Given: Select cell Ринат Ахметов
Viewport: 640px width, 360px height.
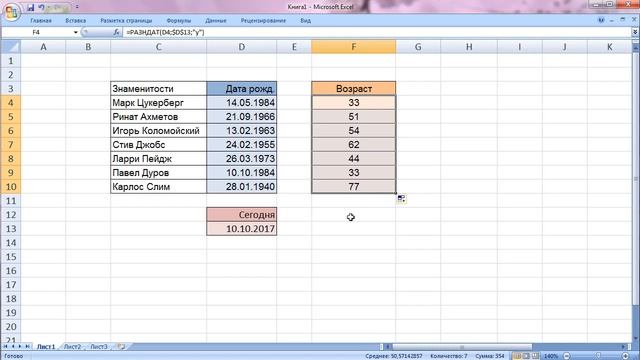Looking at the screenshot, I should coord(158,117).
